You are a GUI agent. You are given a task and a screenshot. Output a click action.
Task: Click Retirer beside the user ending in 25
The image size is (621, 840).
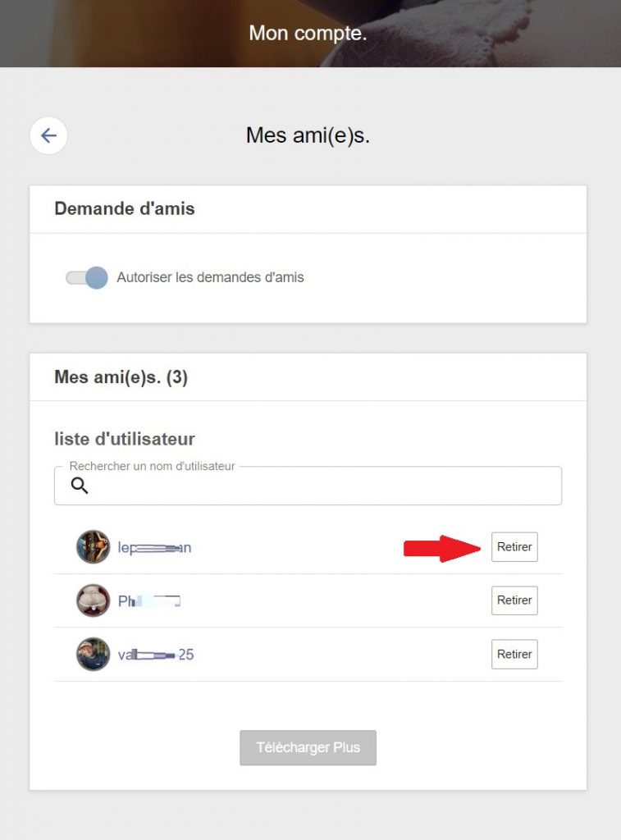[514, 655]
